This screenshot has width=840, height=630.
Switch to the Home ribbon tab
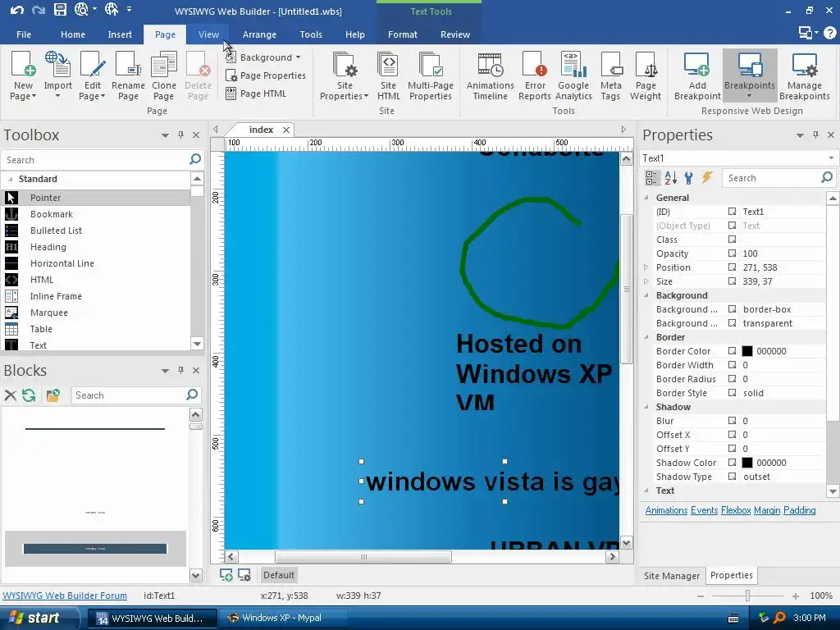click(73, 34)
